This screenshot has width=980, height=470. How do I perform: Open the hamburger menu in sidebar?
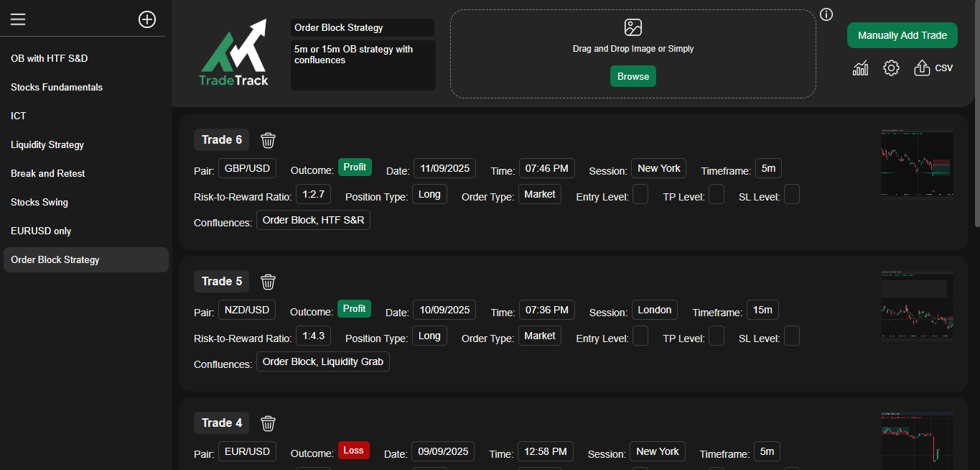[18, 19]
